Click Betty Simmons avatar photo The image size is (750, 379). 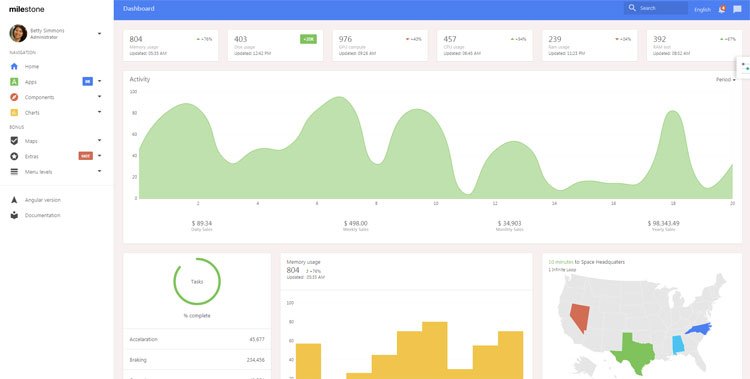18,33
